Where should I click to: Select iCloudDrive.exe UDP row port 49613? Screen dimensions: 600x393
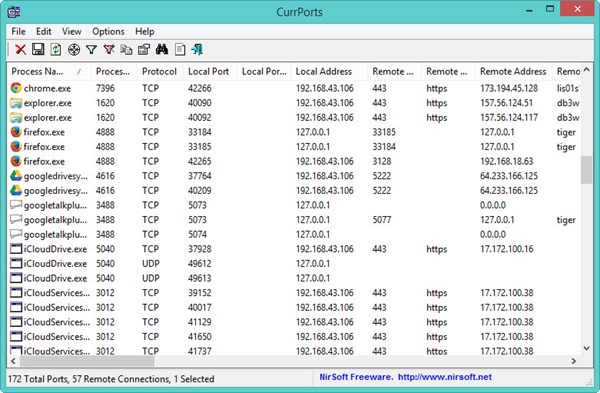(294, 278)
